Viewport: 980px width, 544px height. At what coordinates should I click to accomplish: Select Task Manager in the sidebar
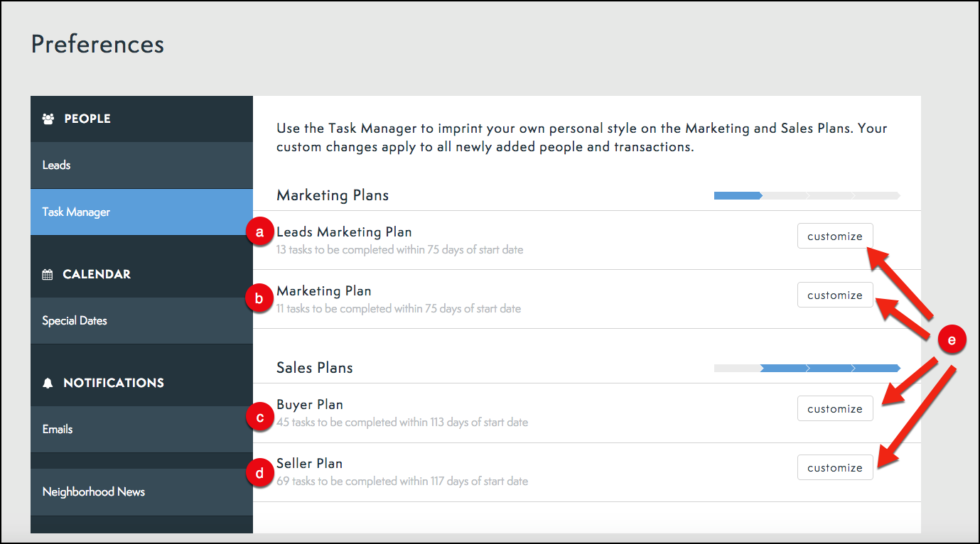click(x=76, y=212)
